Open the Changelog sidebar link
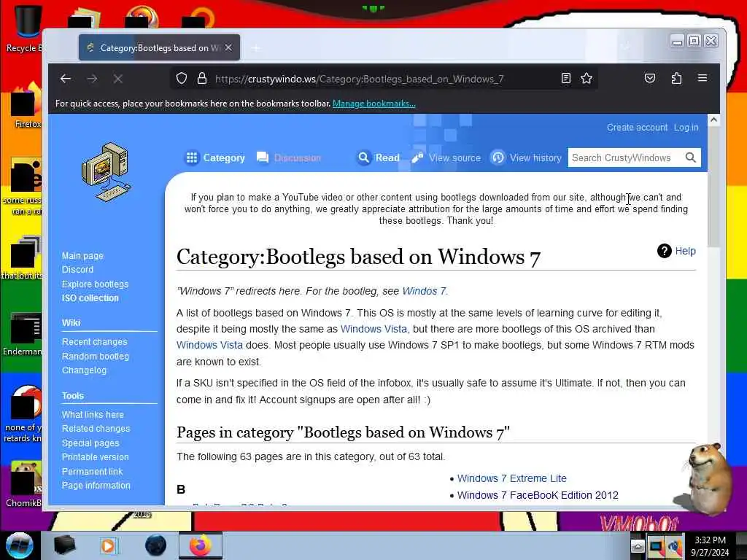747x560 pixels. tap(85, 370)
